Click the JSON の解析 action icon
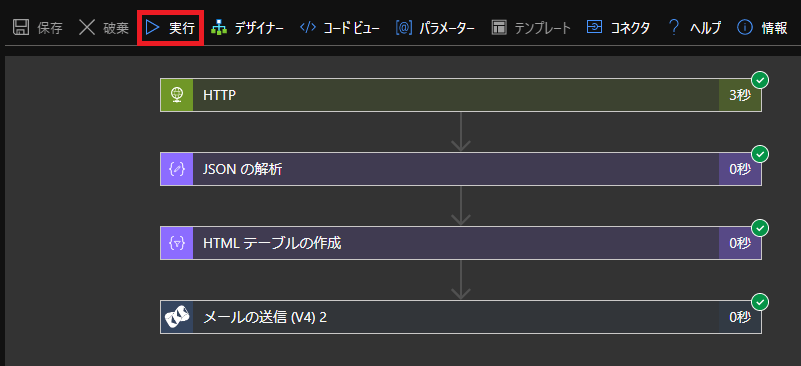Image resolution: width=801 pixels, height=366 pixels. pyautogui.click(x=177, y=169)
